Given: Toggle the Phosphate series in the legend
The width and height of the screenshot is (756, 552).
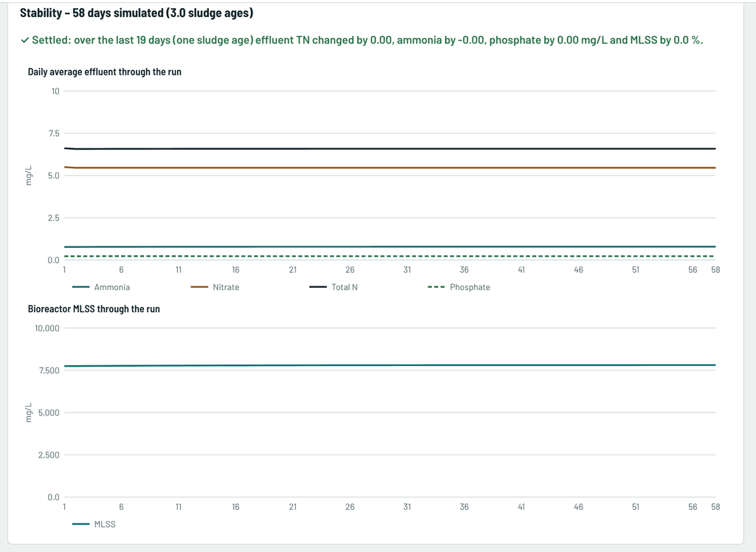Looking at the screenshot, I should 459,287.
